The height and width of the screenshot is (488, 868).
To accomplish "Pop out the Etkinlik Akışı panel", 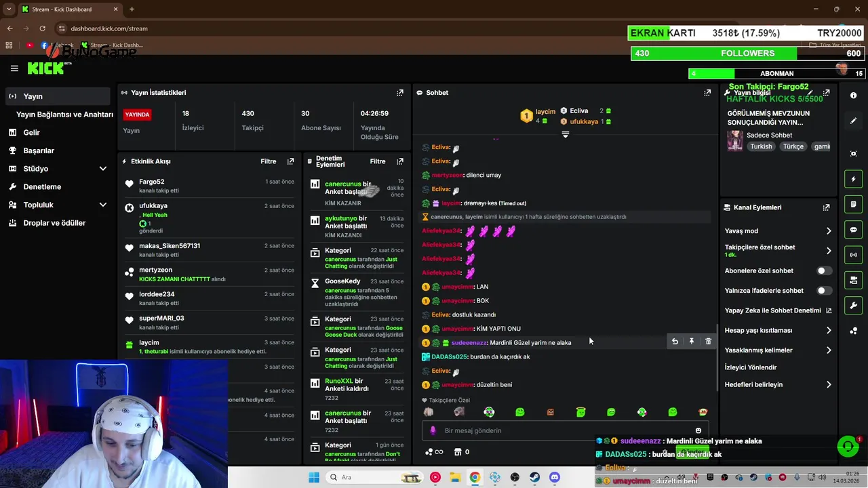I will coord(290,161).
